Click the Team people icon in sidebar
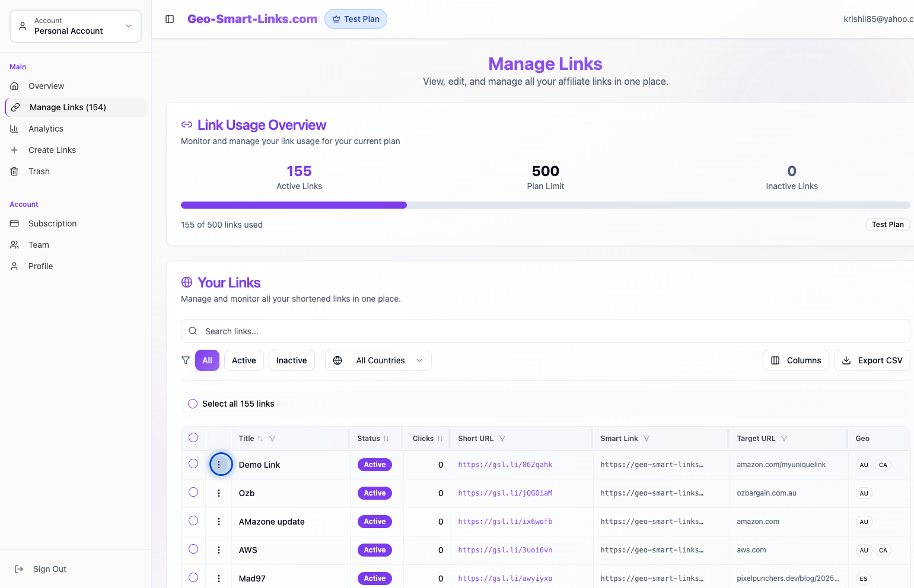 point(14,245)
